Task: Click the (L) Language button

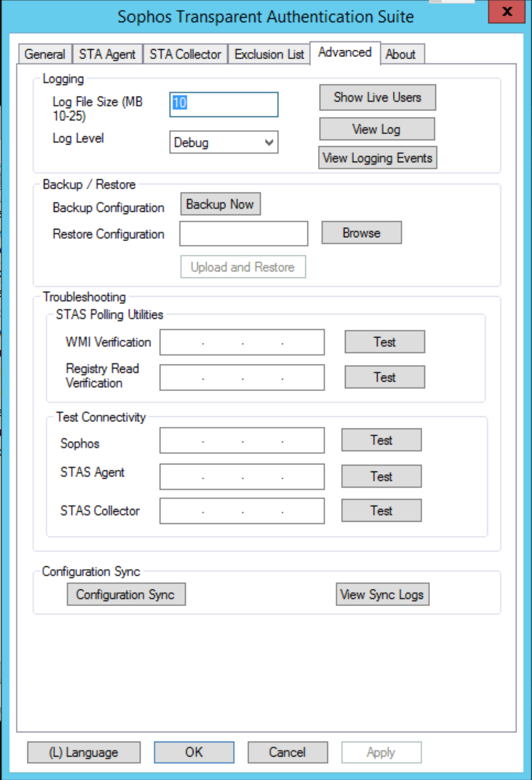Action: (84, 752)
